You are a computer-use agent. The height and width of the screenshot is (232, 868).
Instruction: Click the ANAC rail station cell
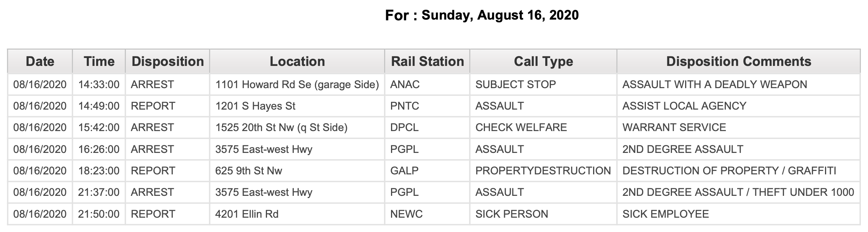coord(427,84)
